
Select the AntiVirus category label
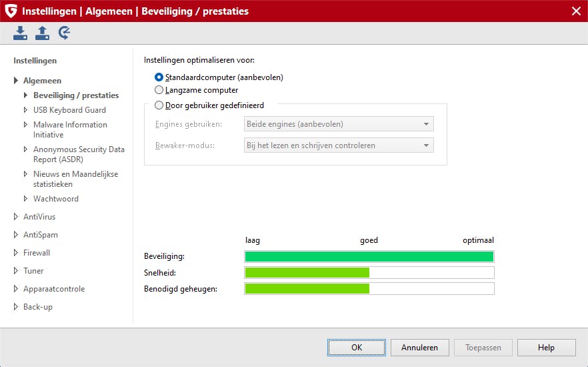pyautogui.click(x=39, y=217)
